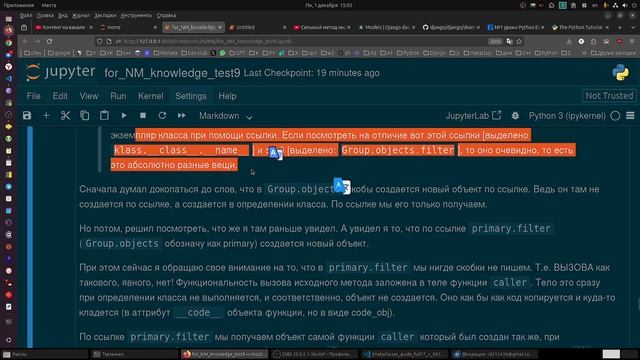Rename notebook title for_NM_knowledge_test9
Image resolution: width=640 pixels, height=360 pixels.
(172, 73)
